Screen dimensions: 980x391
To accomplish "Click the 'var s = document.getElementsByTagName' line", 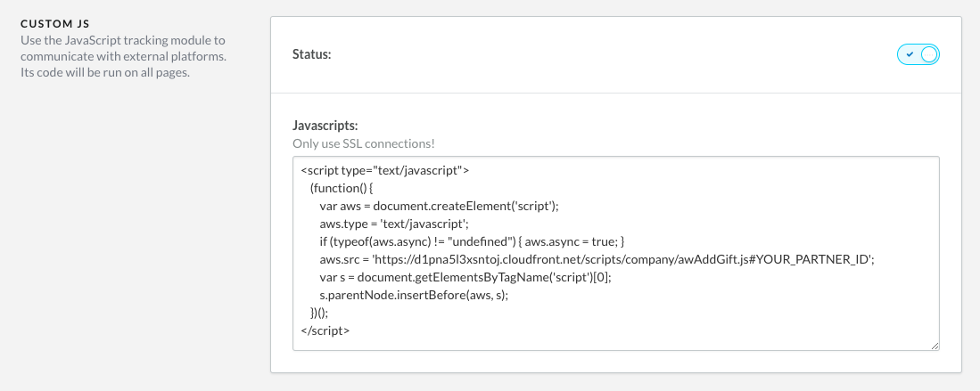I will (465, 277).
